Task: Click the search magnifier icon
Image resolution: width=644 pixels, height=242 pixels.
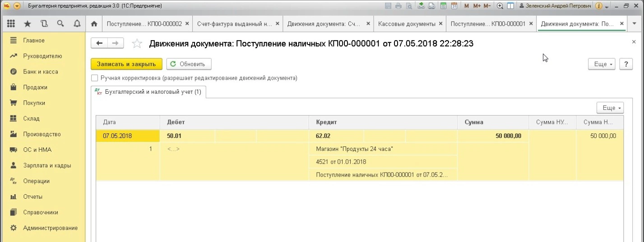Action: [x=60, y=24]
